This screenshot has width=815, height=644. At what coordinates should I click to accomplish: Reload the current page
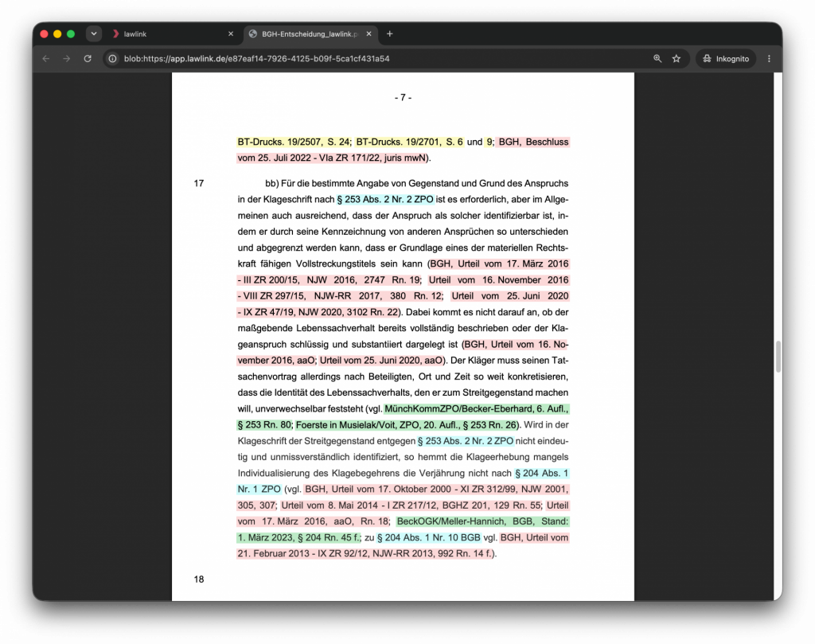[x=88, y=59]
